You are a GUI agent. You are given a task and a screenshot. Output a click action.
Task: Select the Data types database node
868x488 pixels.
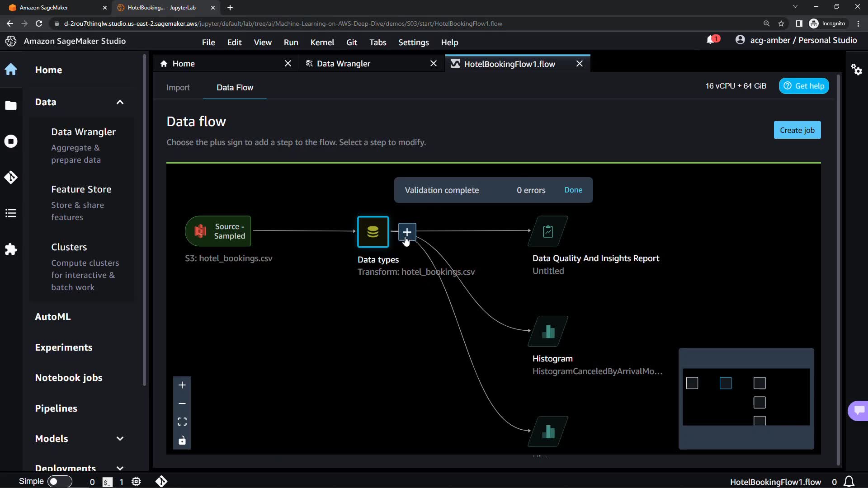tap(373, 232)
